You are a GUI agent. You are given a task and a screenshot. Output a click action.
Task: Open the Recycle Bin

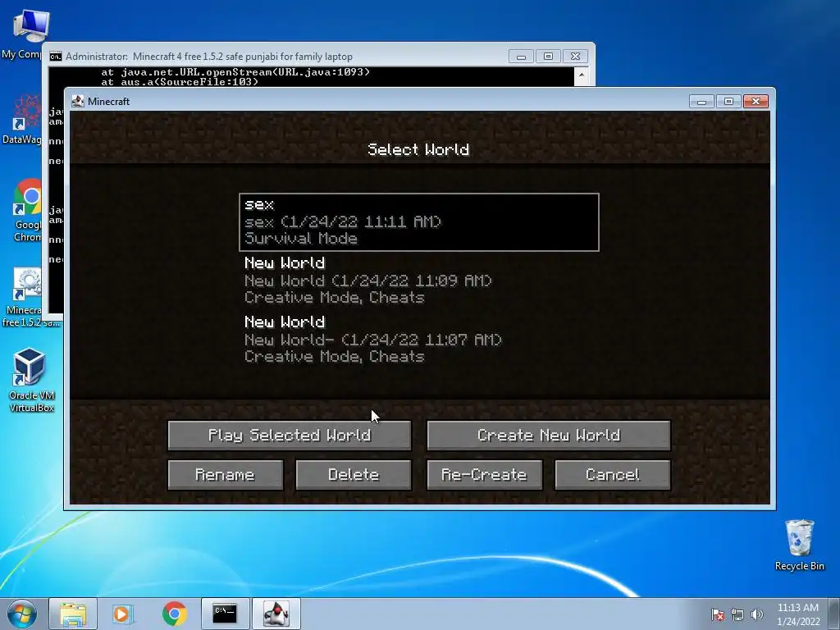click(799, 545)
